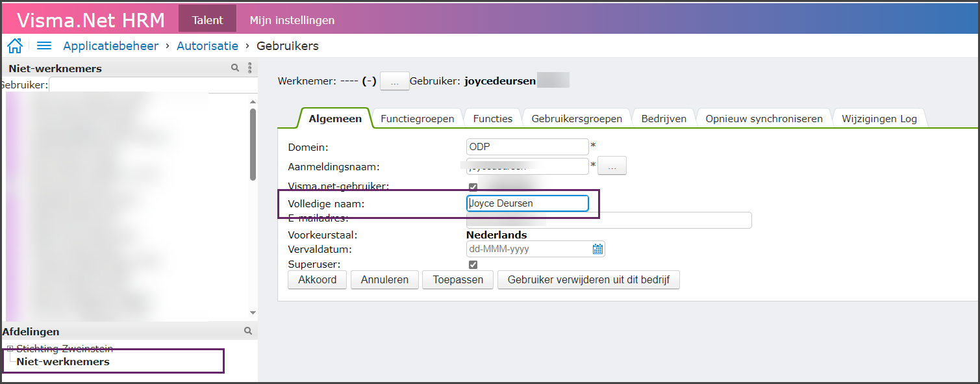Click the Aanmeldingsnaam input field
This screenshot has height=384, width=980.
(x=527, y=166)
